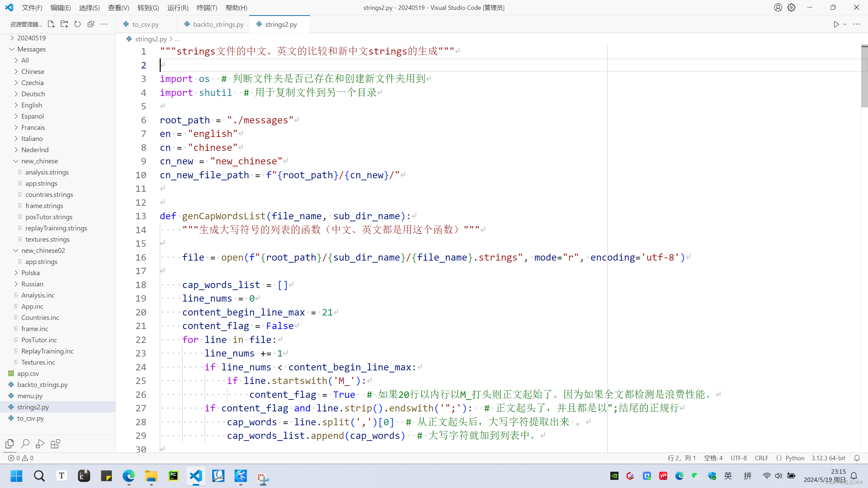Toggle the notifications bell in status bar
The image size is (868, 488).
[857, 458]
